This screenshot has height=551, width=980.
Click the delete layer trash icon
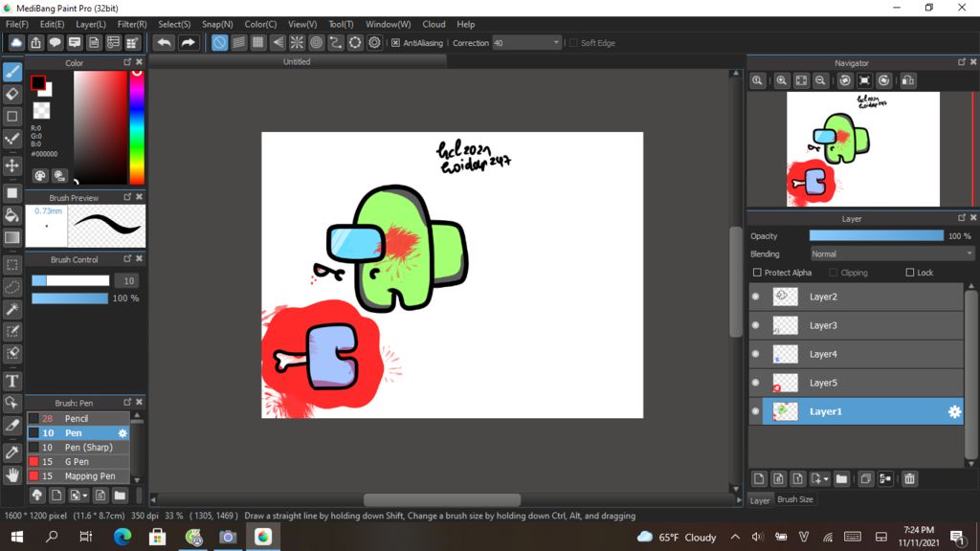click(909, 478)
